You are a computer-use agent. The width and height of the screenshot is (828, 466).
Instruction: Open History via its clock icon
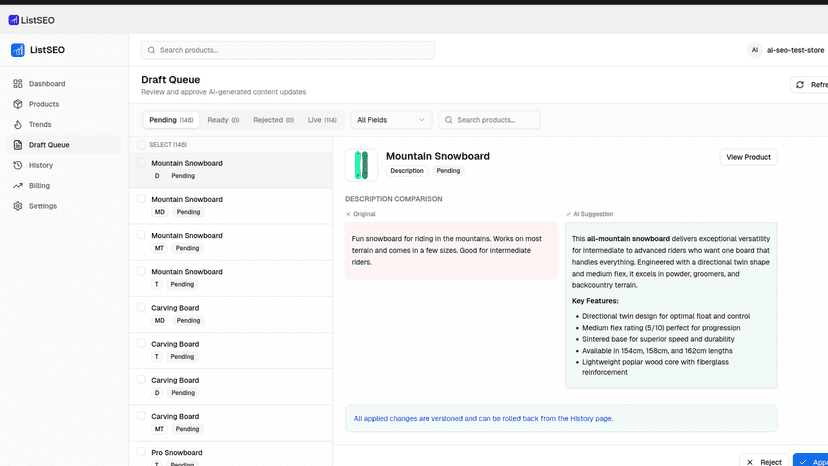pyautogui.click(x=18, y=165)
